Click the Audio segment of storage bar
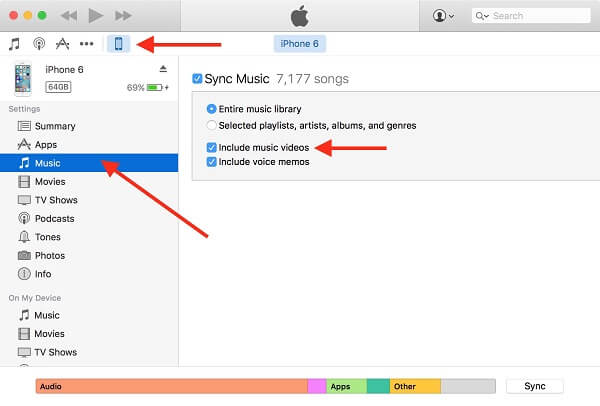The width and height of the screenshot is (600, 406). 170,386
